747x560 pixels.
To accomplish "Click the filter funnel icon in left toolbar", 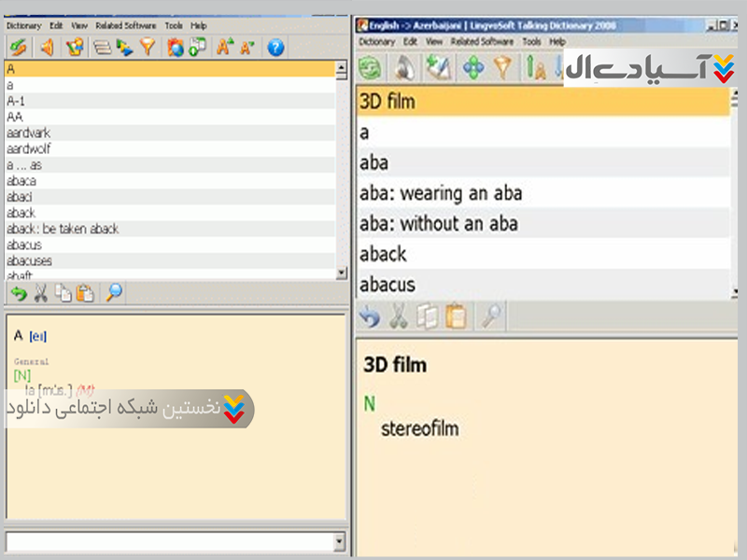I will pyautogui.click(x=148, y=48).
